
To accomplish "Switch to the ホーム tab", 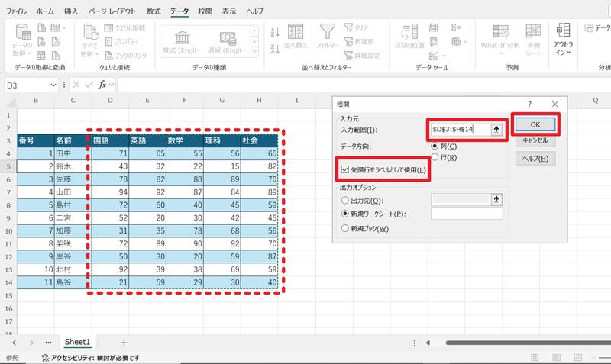I will pos(45,11).
